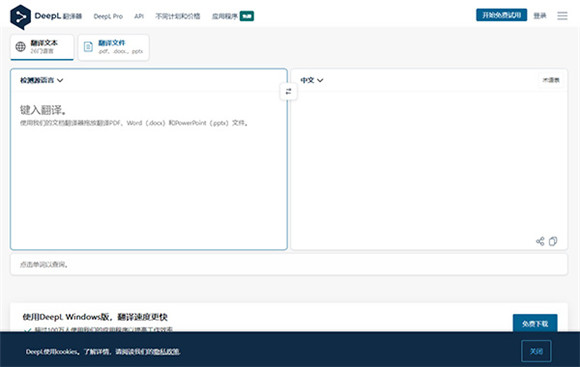This screenshot has width=580, height=367.
Task: Click the DeepL logo icon
Action: click(x=21, y=17)
